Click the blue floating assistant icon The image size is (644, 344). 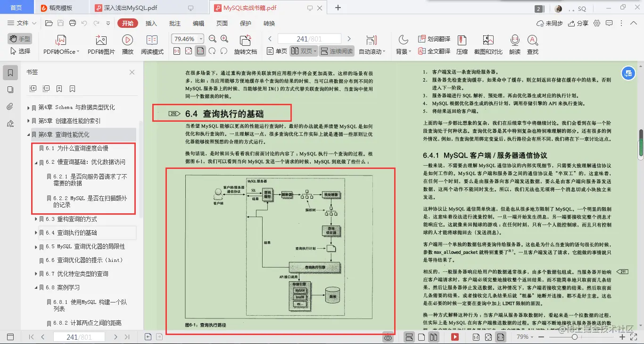(x=628, y=73)
